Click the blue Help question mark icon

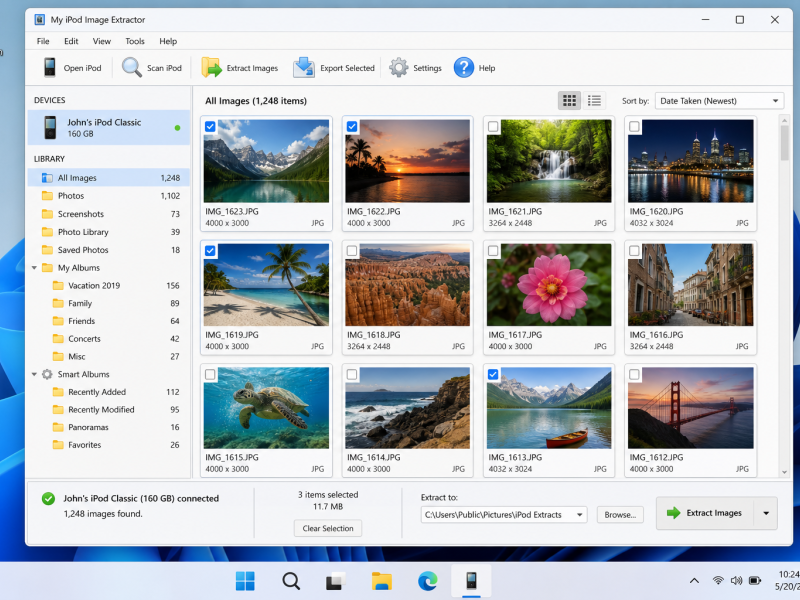pyautogui.click(x=464, y=68)
